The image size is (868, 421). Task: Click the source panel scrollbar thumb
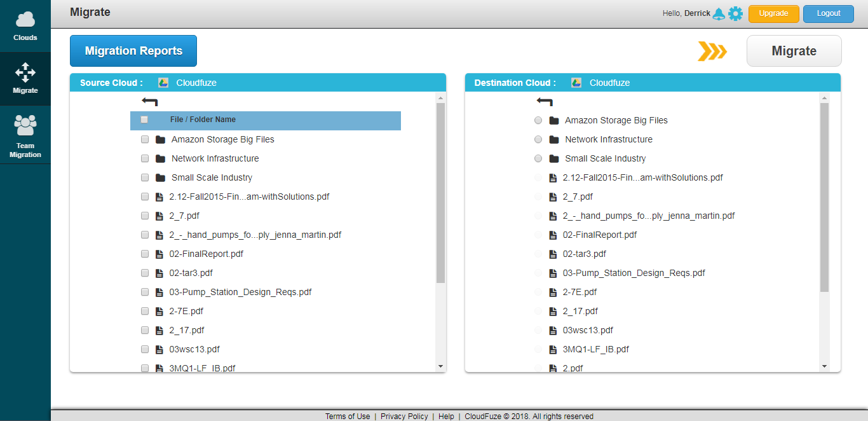(x=441, y=193)
